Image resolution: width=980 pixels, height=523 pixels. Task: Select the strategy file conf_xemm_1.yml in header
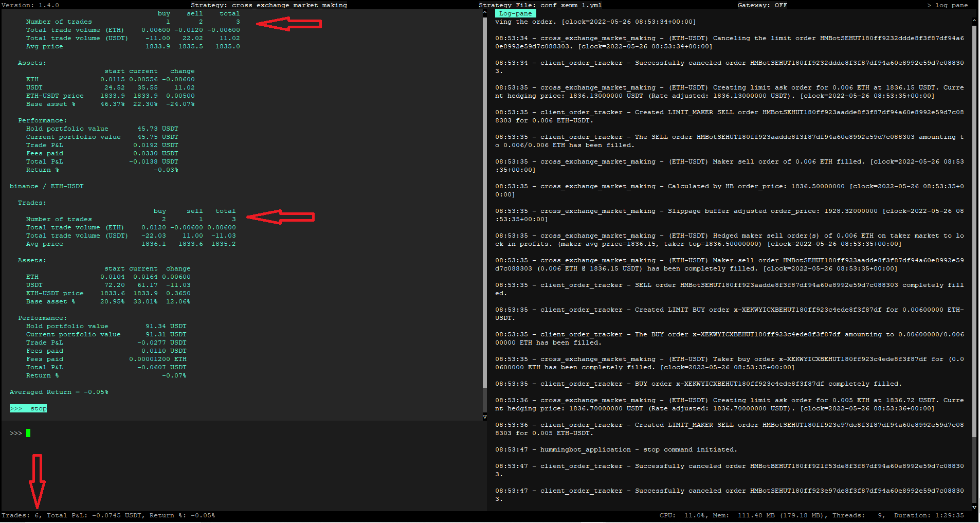570,5
